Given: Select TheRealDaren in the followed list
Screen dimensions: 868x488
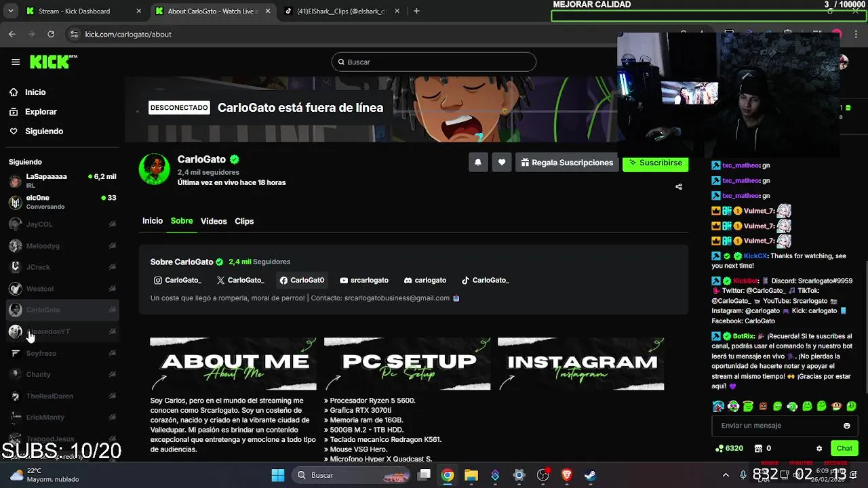Looking at the screenshot, I should point(62,396).
